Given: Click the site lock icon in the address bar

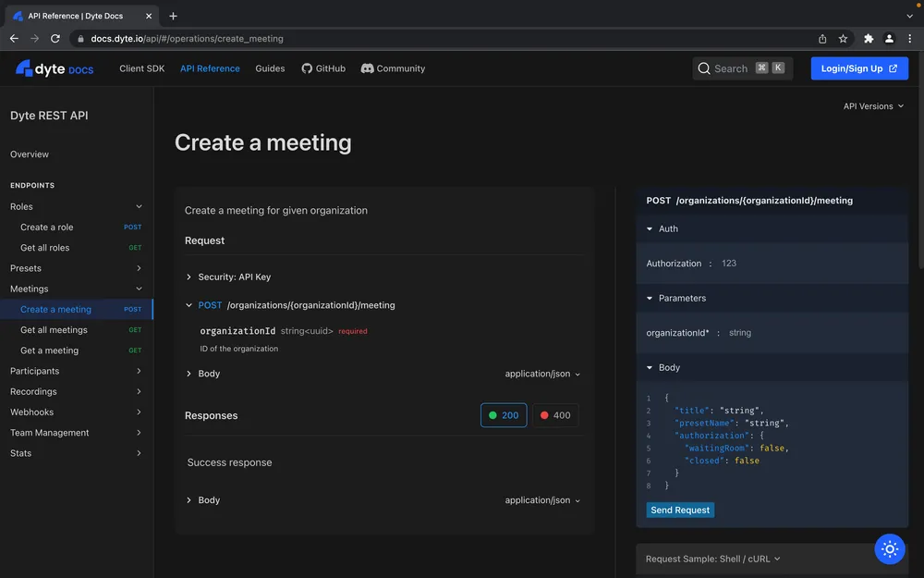Looking at the screenshot, I should click(x=80, y=38).
